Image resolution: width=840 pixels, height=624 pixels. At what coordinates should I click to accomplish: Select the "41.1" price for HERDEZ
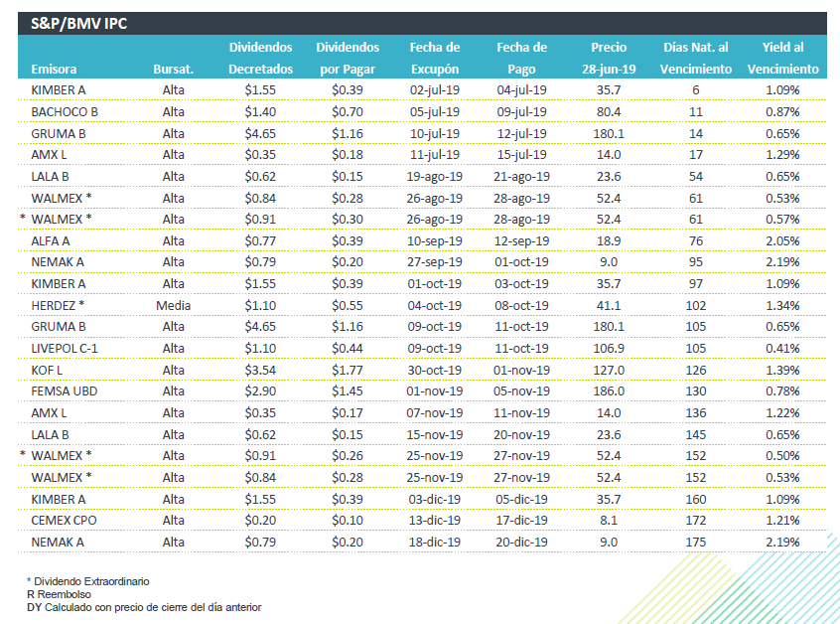(609, 306)
